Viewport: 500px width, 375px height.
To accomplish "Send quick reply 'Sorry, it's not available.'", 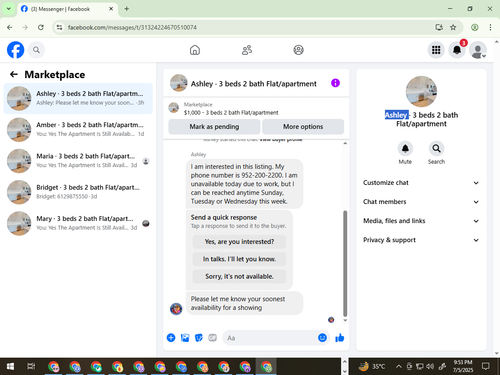I will (x=239, y=276).
